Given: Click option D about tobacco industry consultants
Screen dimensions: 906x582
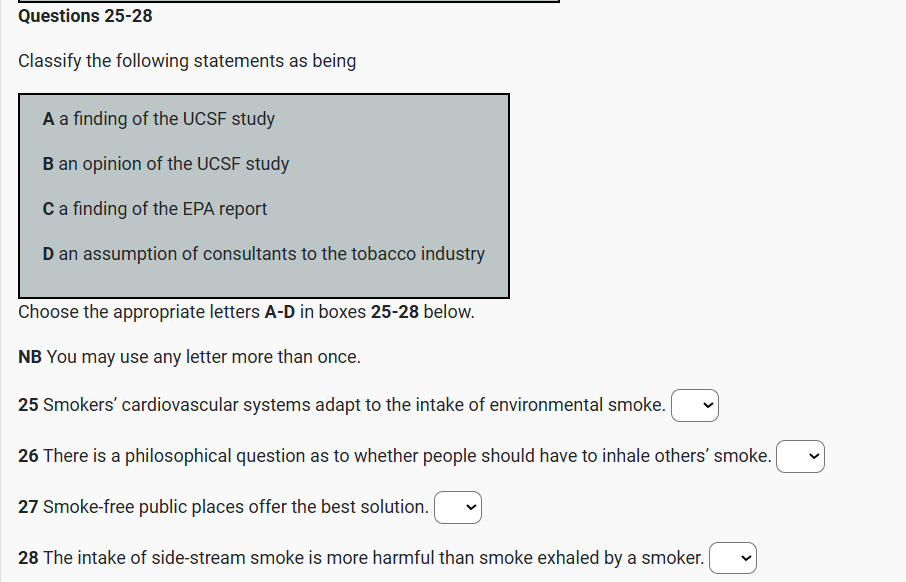Looking at the screenshot, I should (264, 254).
